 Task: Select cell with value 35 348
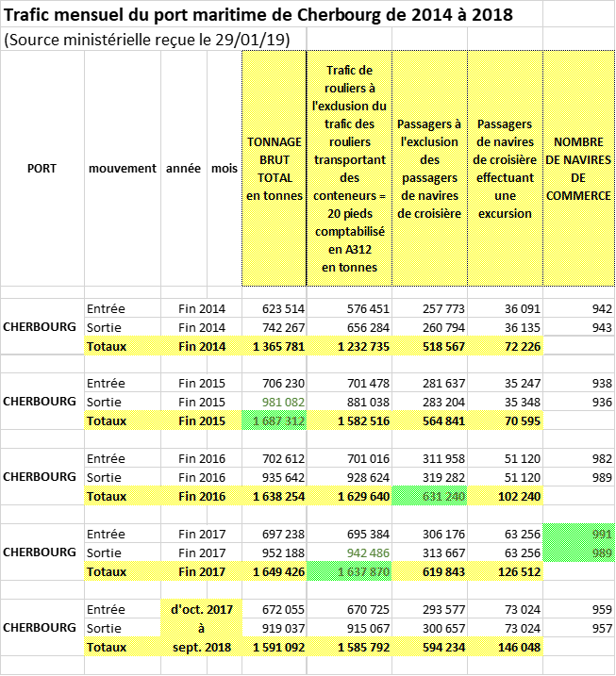coord(505,402)
